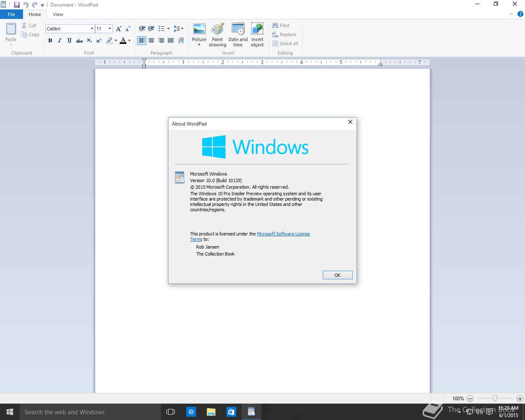Click the Picture insert icon

coord(199,29)
